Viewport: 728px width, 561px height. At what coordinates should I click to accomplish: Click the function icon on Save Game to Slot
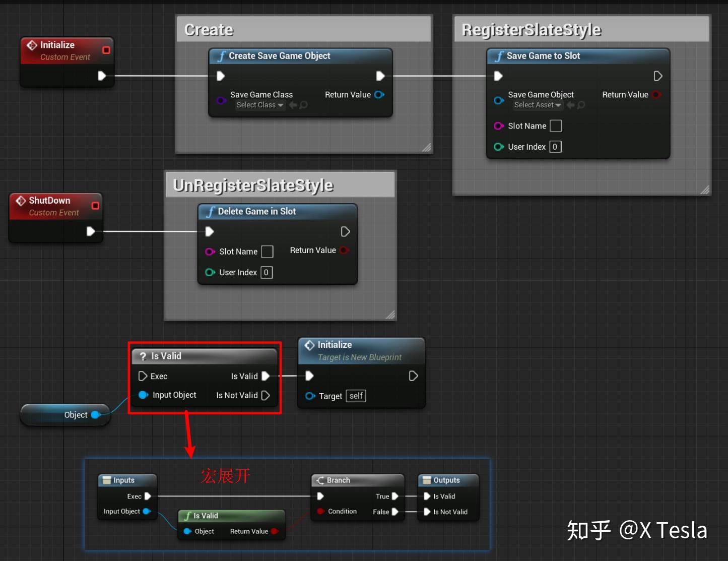499,56
